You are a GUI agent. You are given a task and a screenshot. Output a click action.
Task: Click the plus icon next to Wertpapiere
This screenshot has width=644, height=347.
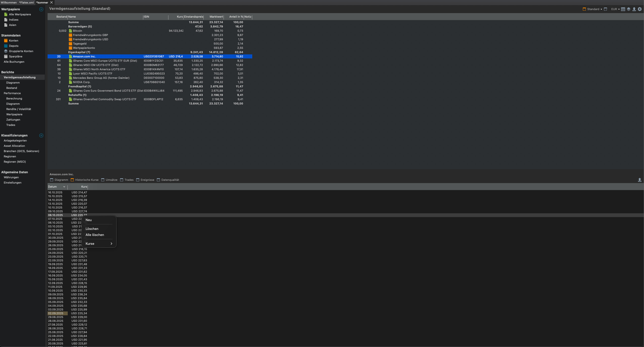(41, 9)
